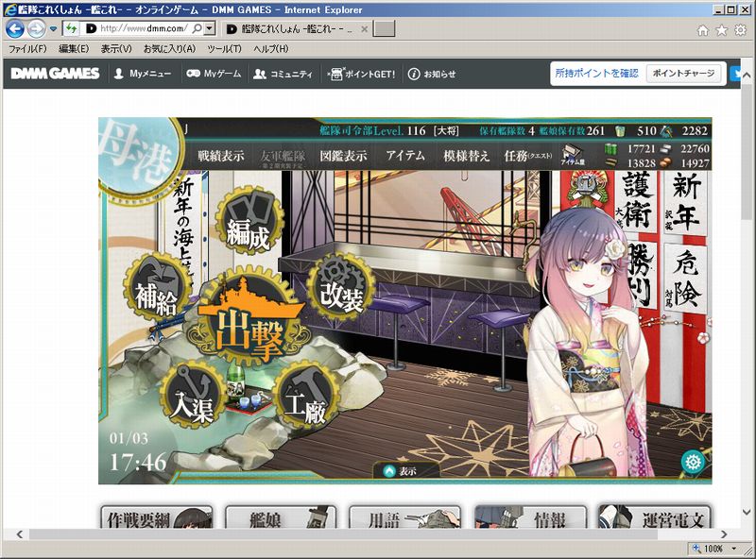Open the 入渠 docking repair gear button

pos(194,395)
